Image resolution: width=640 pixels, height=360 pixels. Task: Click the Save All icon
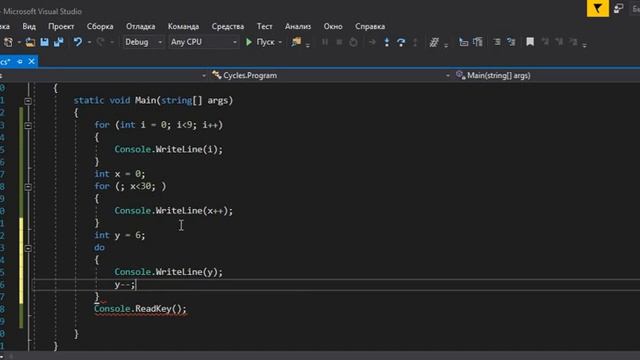click(x=58, y=42)
